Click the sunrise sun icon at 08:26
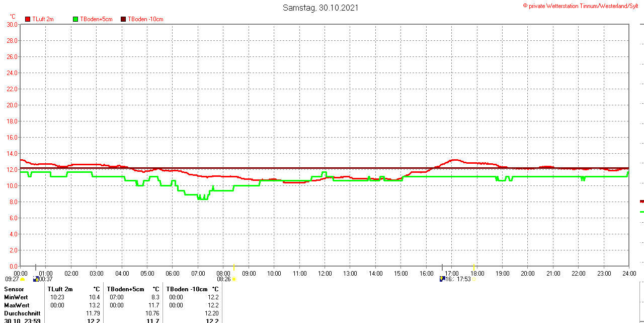This screenshot has width=644, height=323. [234, 279]
